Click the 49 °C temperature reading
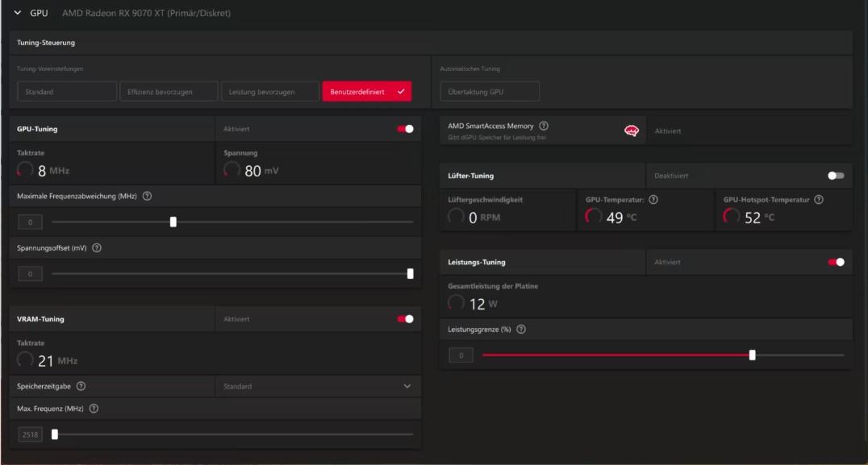This screenshot has width=868, height=465. (621, 218)
